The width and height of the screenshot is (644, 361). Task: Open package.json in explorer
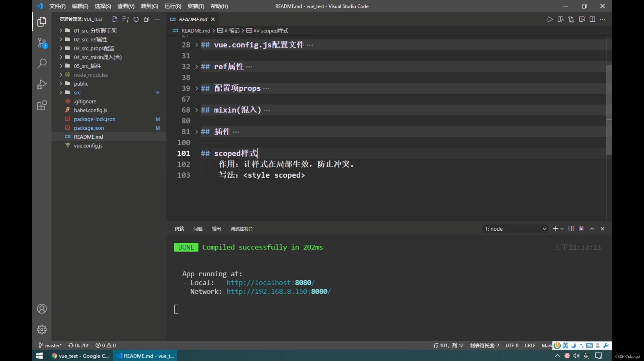tap(89, 128)
